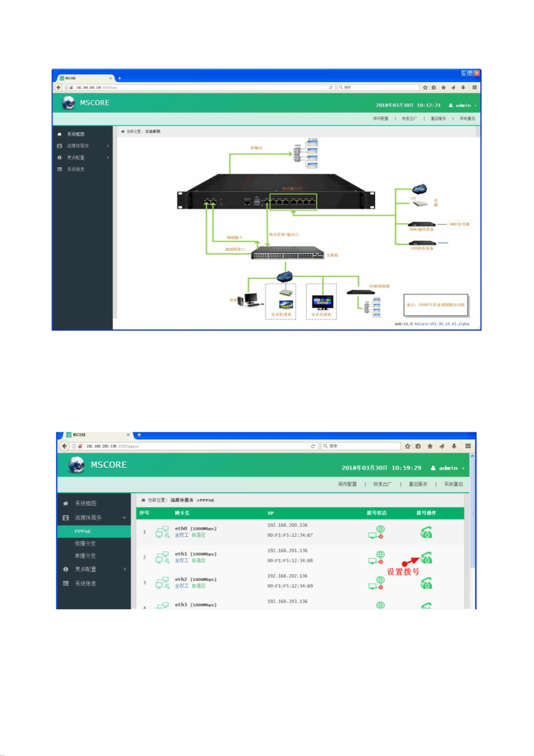Click 搜索 search field in upper browser
Image resolution: width=534 pixels, height=756 pixels.
click(378, 88)
